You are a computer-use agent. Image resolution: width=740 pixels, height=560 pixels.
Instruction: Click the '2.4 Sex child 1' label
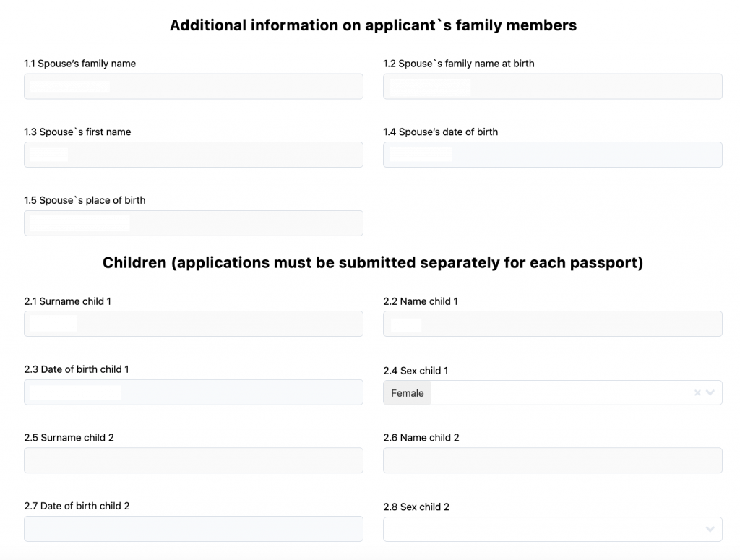click(x=416, y=371)
